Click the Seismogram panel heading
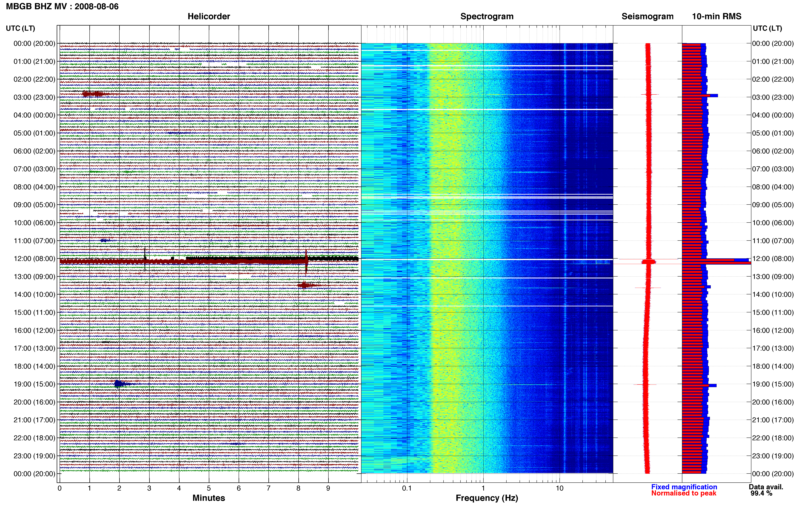The width and height of the screenshot is (812, 508). click(648, 16)
